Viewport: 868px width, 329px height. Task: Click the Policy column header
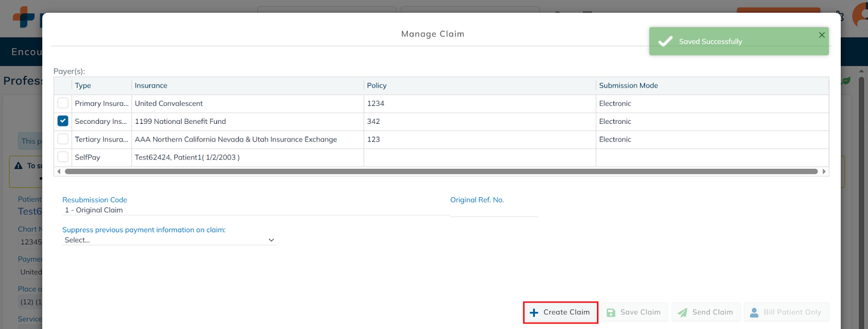click(x=376, y=86)
